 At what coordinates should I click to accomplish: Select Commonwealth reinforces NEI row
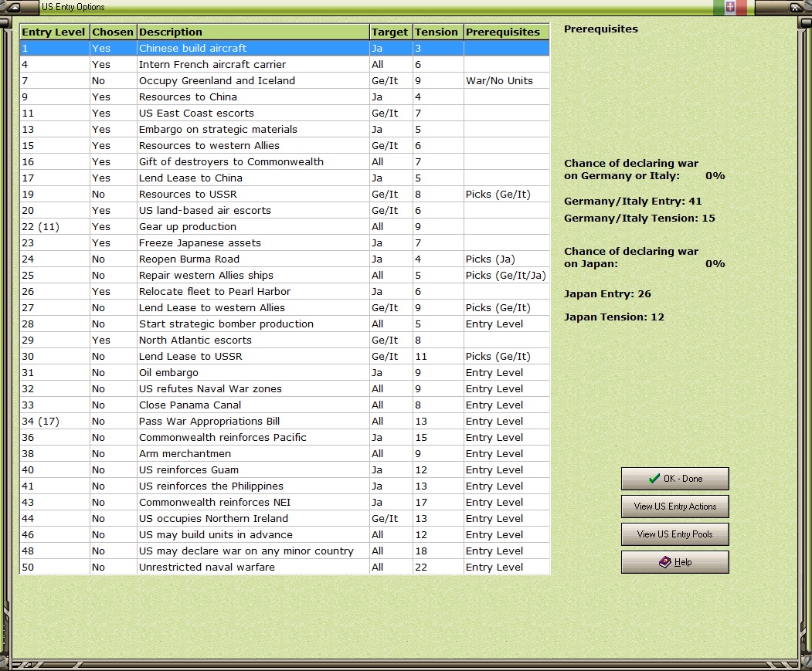pos(284,502)
